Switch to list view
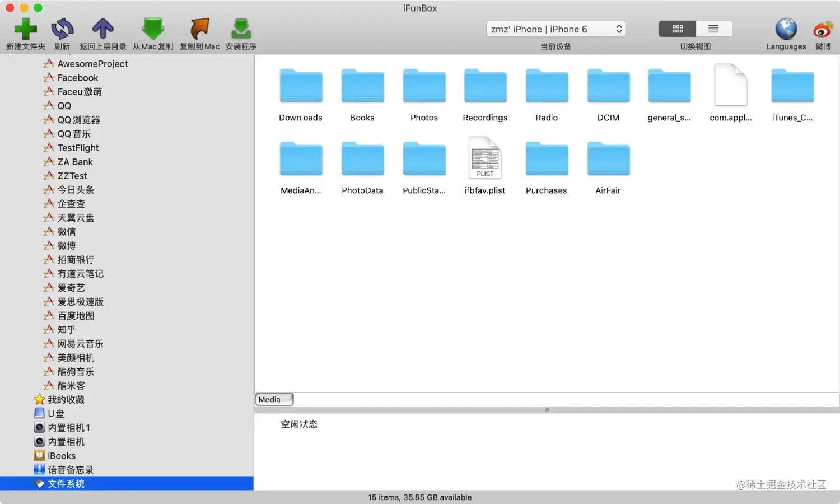Screen dimensions: 840x504 tap(713, 29)
